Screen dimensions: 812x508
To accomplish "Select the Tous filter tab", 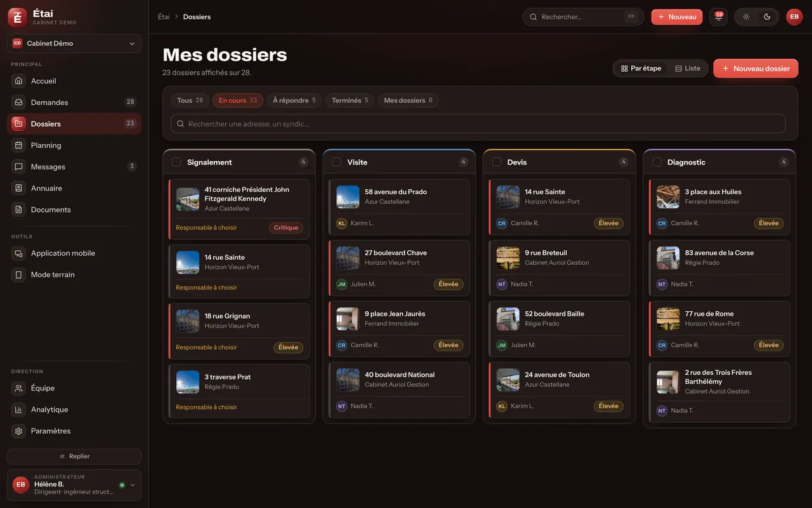I will (190, 100).
